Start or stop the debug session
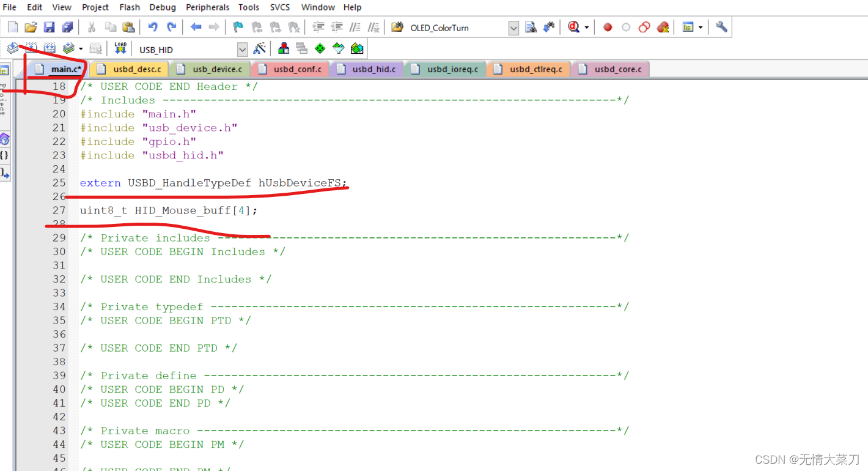The image size is (868, 471). coord(573,28)
